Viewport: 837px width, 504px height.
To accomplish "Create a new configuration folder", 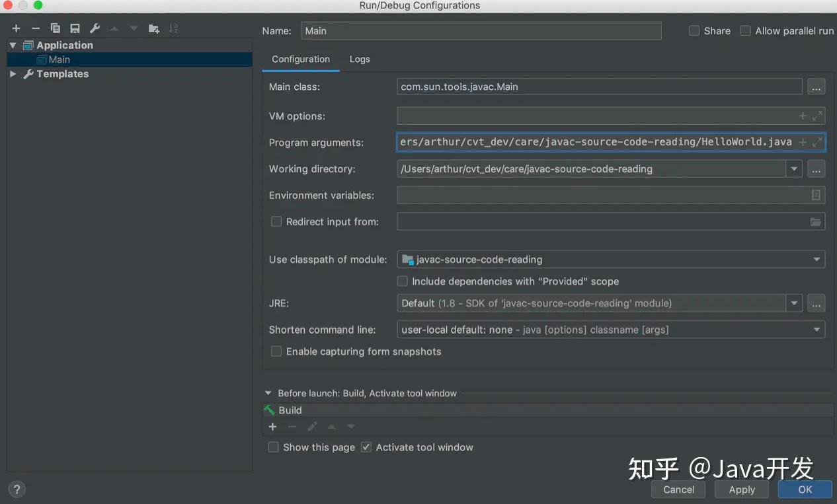I will (x=153, y=28).
